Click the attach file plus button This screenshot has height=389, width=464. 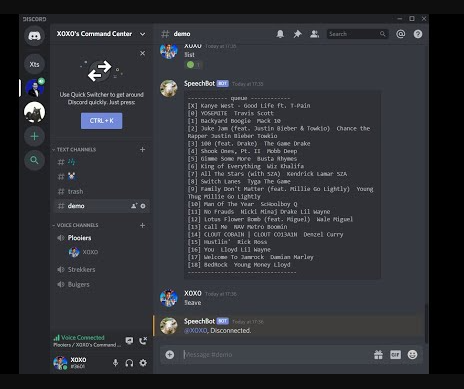[170, 355]
